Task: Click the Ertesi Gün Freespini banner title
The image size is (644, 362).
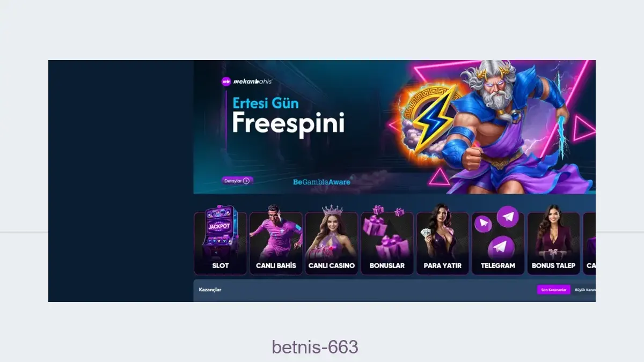Action: pos(288,115)
